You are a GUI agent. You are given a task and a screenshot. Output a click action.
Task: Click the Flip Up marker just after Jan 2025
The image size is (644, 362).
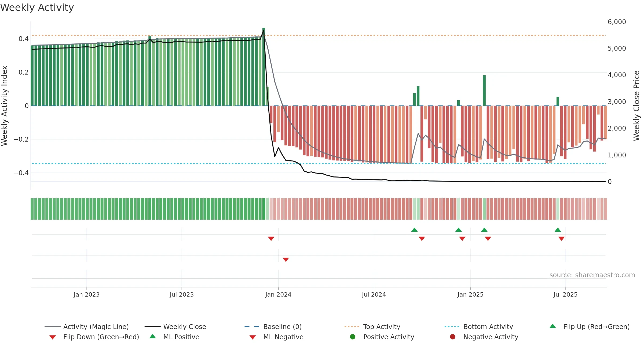coord(484,230)
